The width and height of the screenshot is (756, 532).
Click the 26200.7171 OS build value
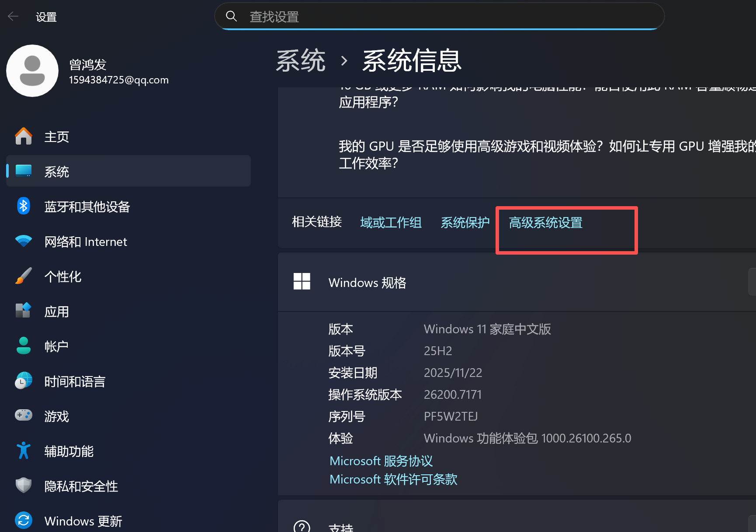coord(453,394)
